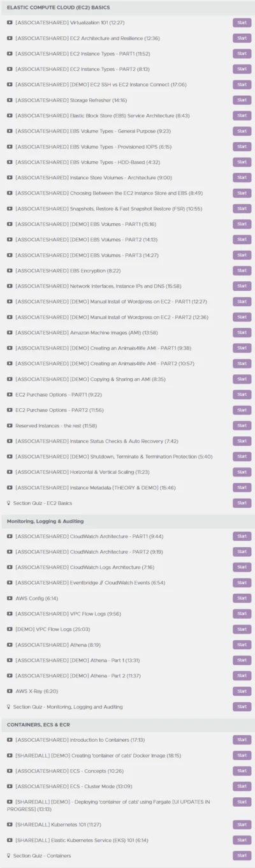Start the ECS - Cluster Mode lesson
The height and width of the screenshot is (868, 255).
pos(242,786)
